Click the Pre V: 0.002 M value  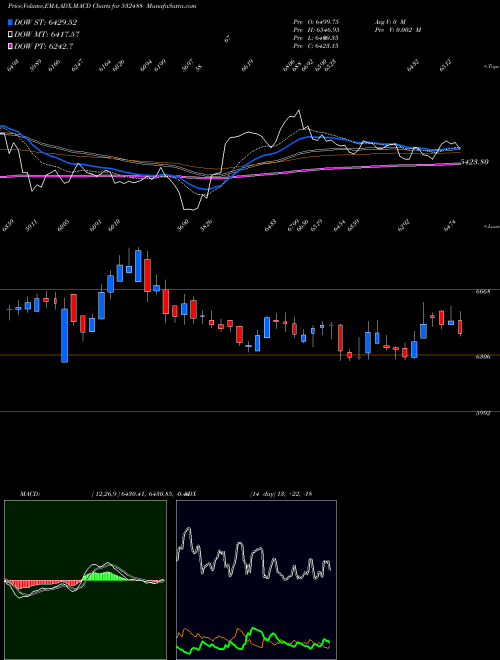click(x=398, y=29)
